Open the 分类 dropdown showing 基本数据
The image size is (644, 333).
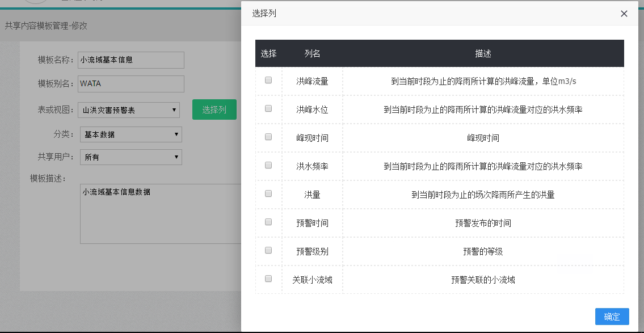pyautogui.click(x=131, y=134)
